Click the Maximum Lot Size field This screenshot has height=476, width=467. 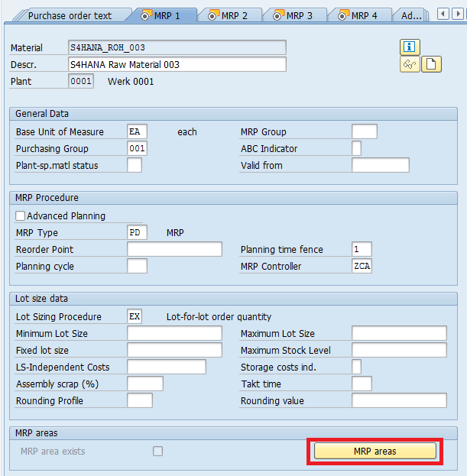click(x=399, y=333)
